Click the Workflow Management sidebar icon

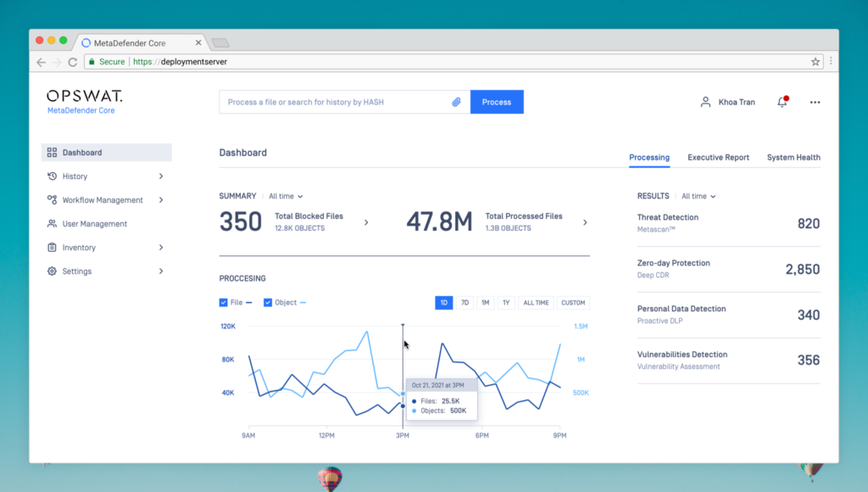coord(52,200)
